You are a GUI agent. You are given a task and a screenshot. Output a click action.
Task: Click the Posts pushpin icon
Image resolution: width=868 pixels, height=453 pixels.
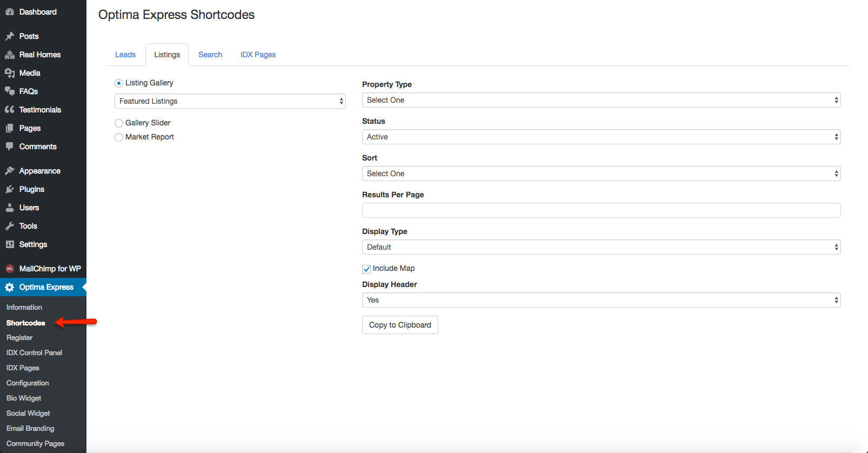10,36
